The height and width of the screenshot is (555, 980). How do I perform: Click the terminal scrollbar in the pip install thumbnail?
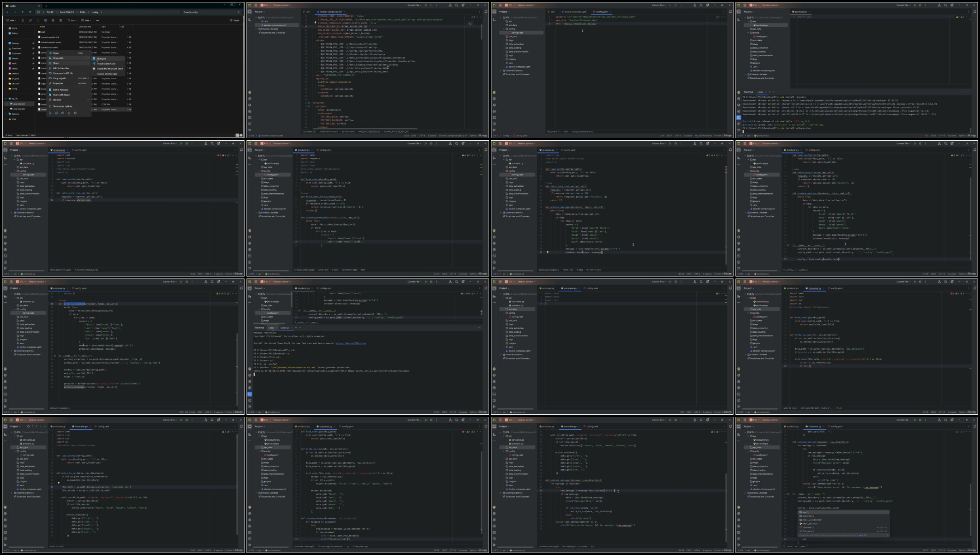tap(970, 131)
